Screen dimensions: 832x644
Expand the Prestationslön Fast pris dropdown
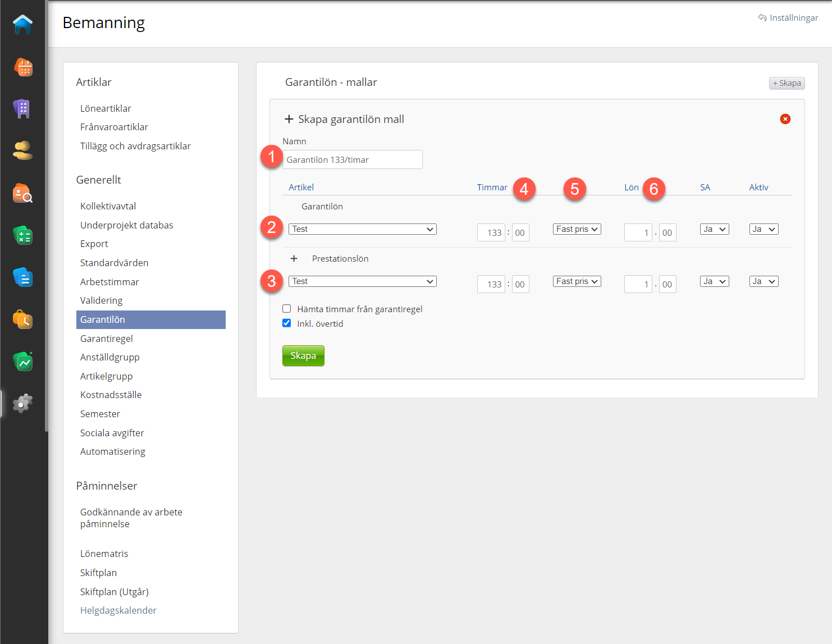[577, 281]
